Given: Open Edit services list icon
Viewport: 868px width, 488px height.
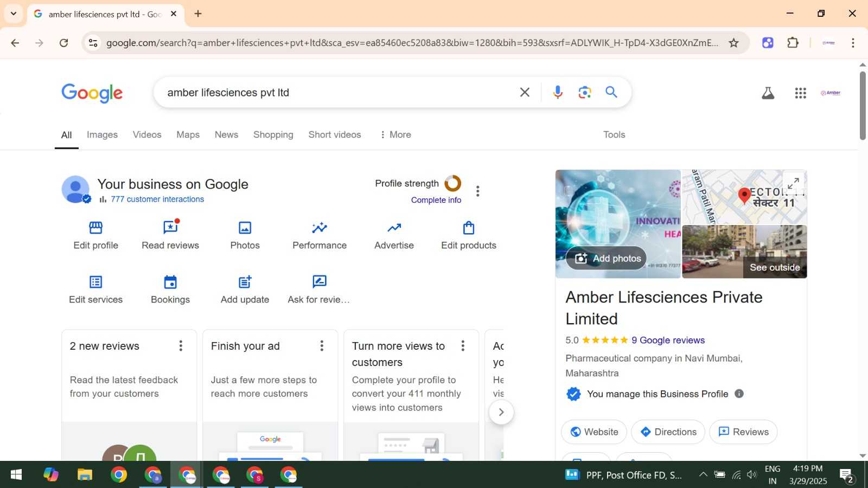Looking at the screenshot, I should pos(96,282).
